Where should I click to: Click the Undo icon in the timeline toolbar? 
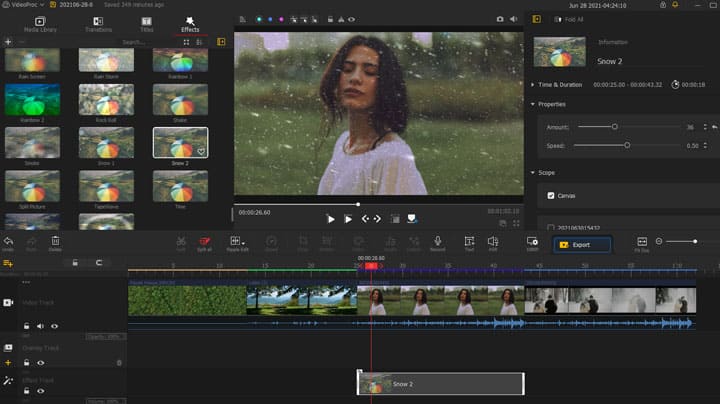(9, 241)
